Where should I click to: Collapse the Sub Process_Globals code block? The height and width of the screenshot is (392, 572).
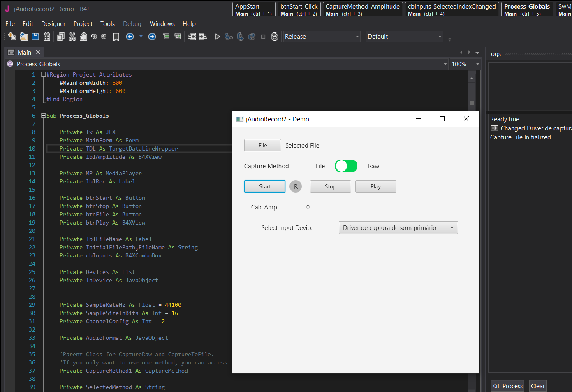[43, 116]
